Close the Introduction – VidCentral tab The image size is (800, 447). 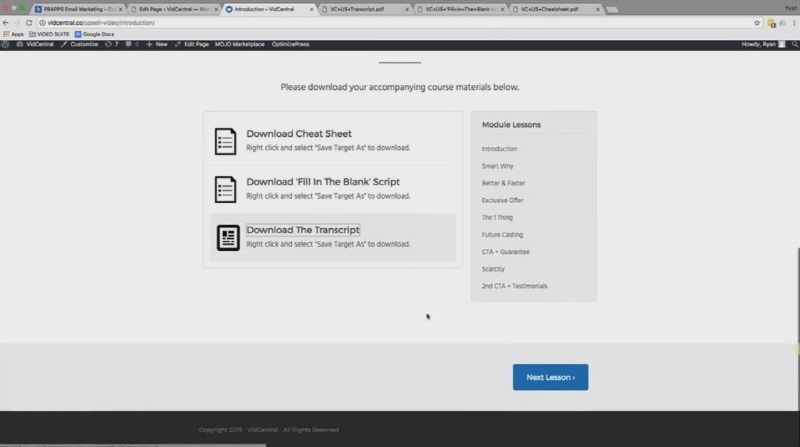311,9
